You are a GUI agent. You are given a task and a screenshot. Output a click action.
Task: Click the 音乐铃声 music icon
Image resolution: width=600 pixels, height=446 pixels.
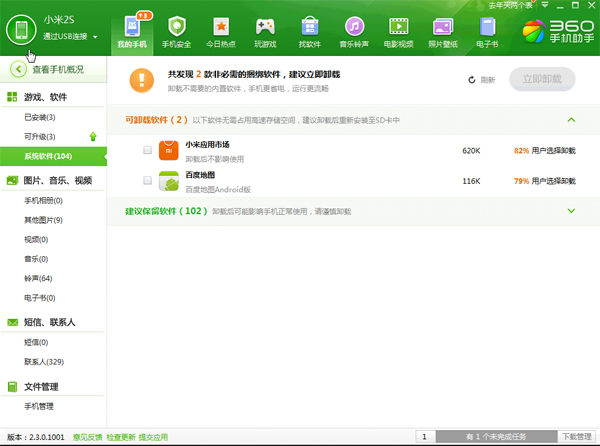coord(354,26)
